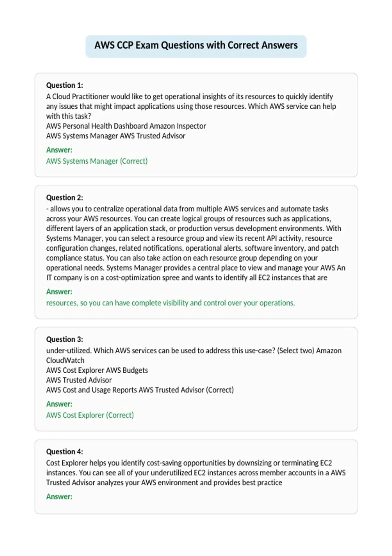Click the green 'Answer:' label under Question 2
Screen dimensions: 392x556
tap(59, 291)
